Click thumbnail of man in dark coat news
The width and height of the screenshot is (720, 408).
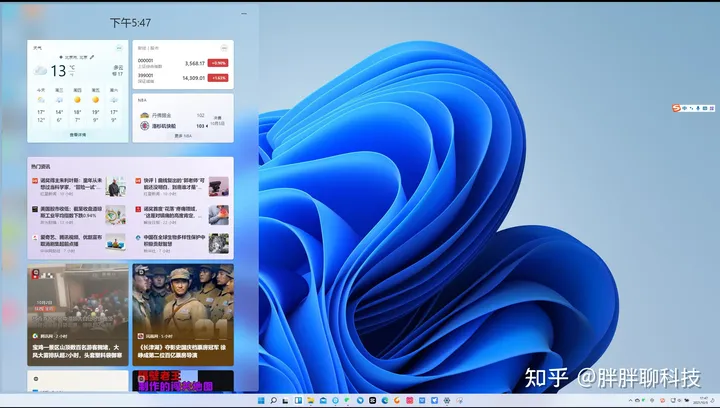point(115,186)
